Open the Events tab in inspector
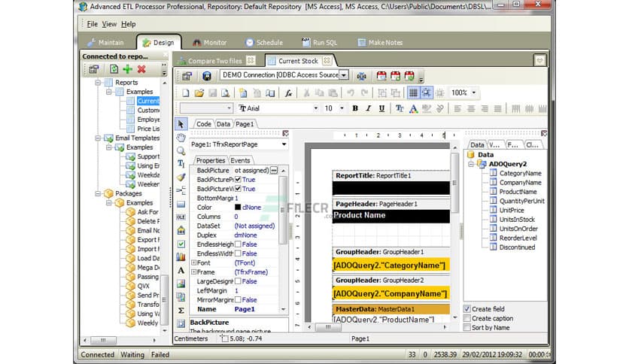The height and width of the screenshot is (364, 629). pos(240,160)
